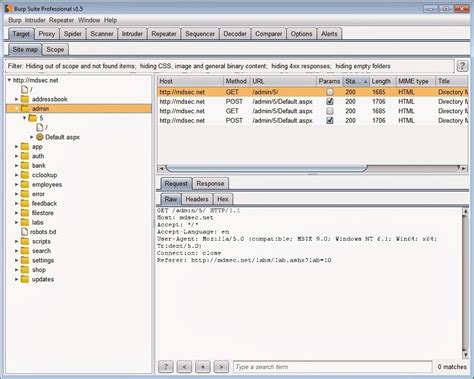The height and width of the screenshot is (379, 474).
Task: Click the bank folder icon
Action: click(25, 165)
